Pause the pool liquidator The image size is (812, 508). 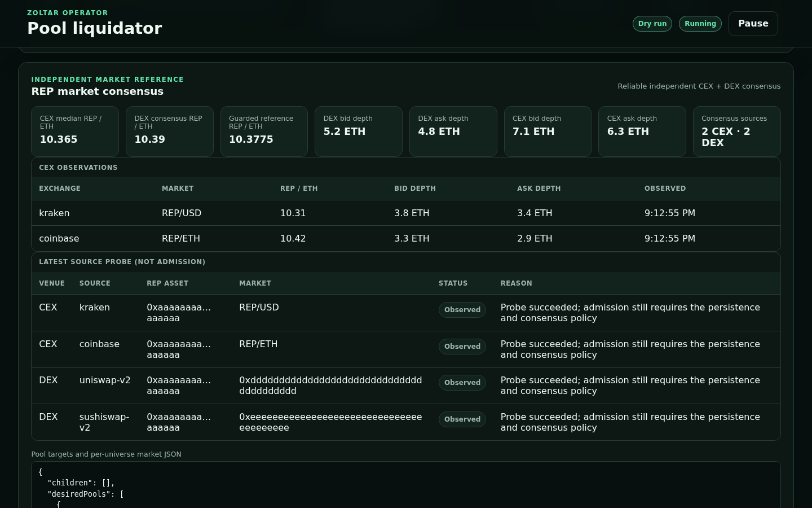pos(753,24)
